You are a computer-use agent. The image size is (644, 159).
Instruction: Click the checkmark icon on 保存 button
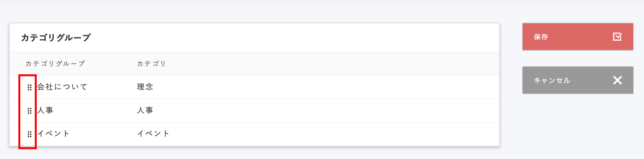pos(617,37)
